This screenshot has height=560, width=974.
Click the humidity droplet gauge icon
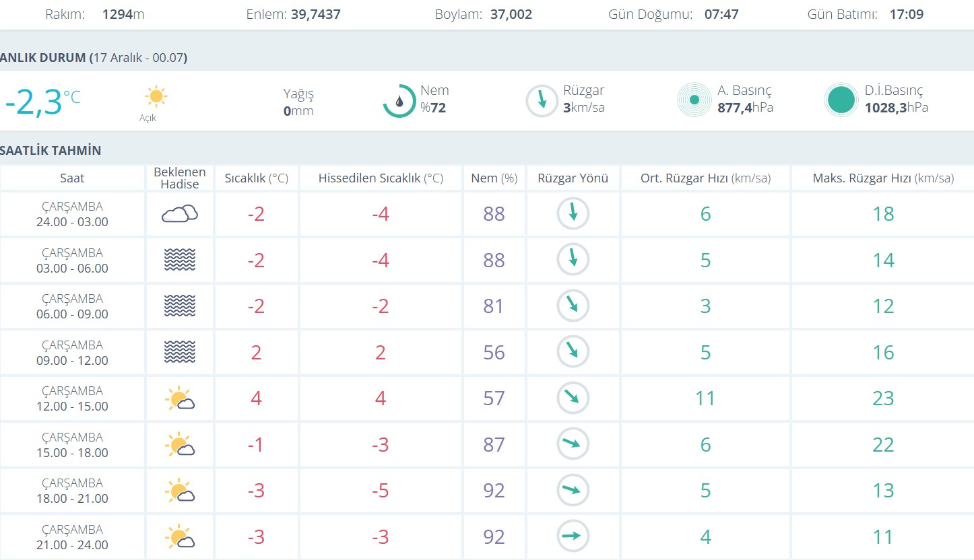399,101
